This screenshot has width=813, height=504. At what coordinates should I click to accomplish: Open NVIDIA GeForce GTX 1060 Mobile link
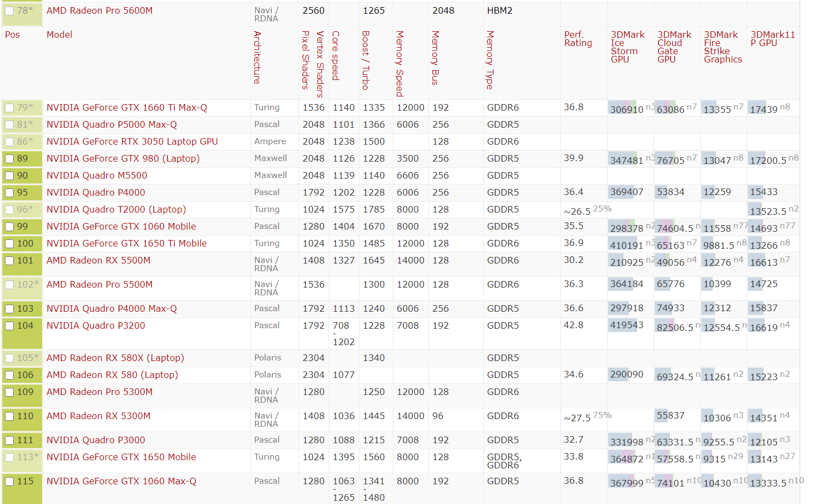[x=121, y=226]
